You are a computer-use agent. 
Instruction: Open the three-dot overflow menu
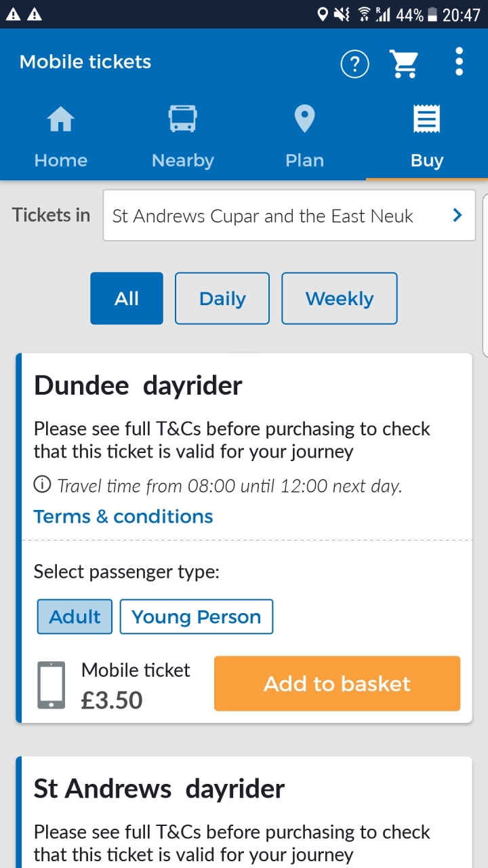click(x=459, y=62)
